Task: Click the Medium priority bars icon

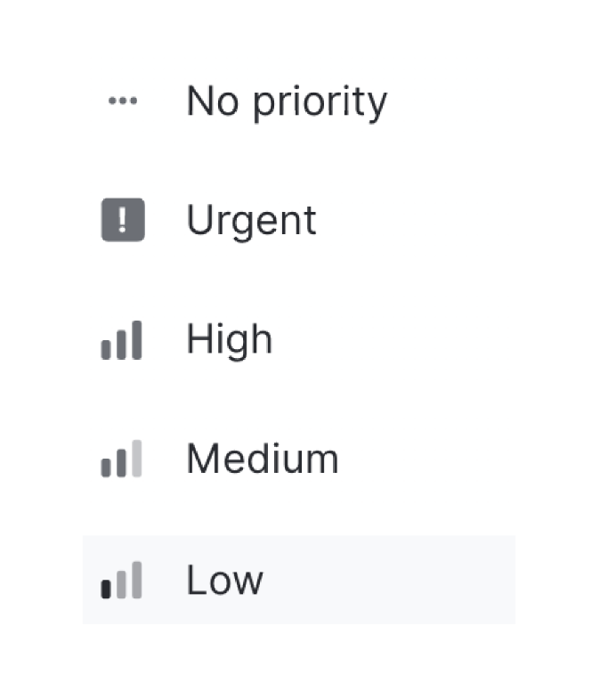Action: (122, 459)
